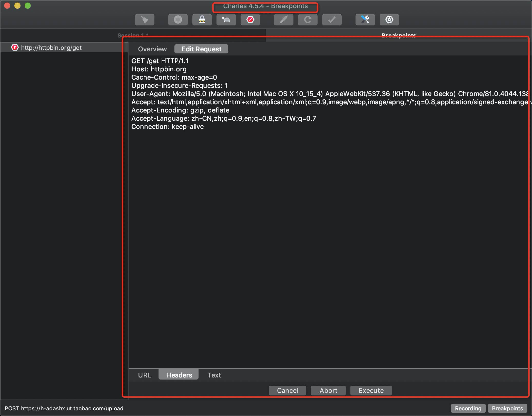Toggle the red Breakpoints hexagon icon
The image size is (532, 416).
pos(250,20)
